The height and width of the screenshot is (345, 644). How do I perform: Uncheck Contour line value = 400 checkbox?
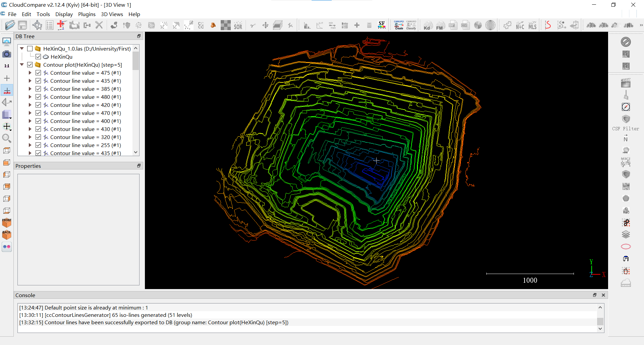[38, 121]
